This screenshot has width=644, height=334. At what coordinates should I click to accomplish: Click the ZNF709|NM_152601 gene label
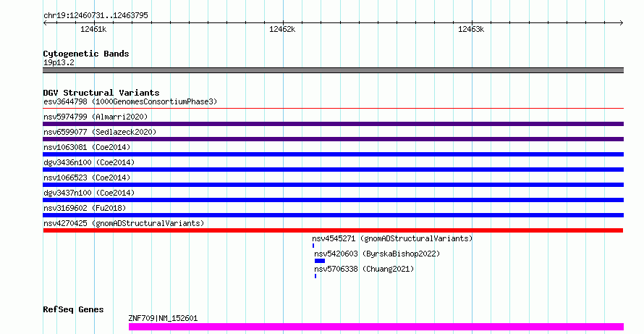pyautogui.click(x=163, y=318)
